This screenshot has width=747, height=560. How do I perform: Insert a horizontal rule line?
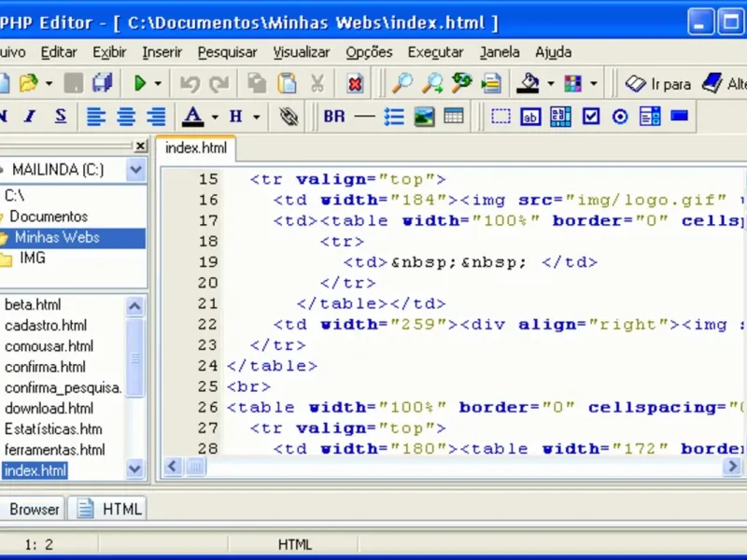pyautogui.click(x=364, y=116)
